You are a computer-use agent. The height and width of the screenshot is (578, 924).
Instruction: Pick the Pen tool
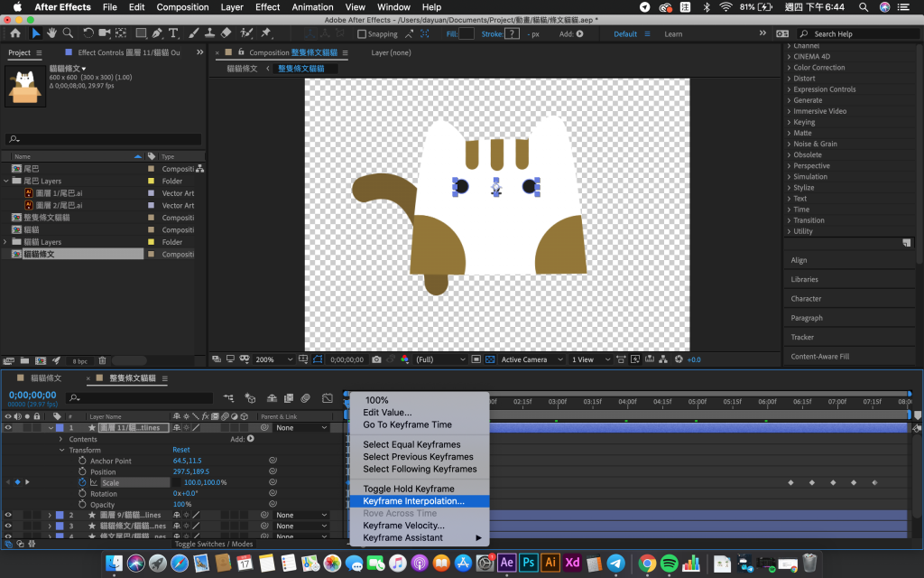point(157,33)
